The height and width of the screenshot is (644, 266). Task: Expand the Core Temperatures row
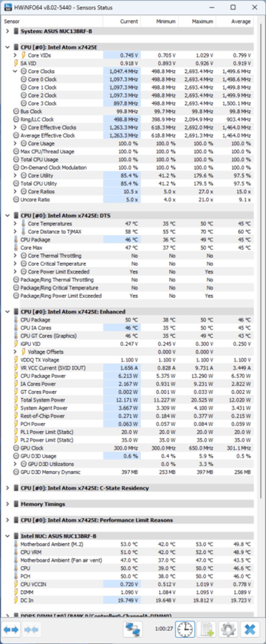click(15, 223)
